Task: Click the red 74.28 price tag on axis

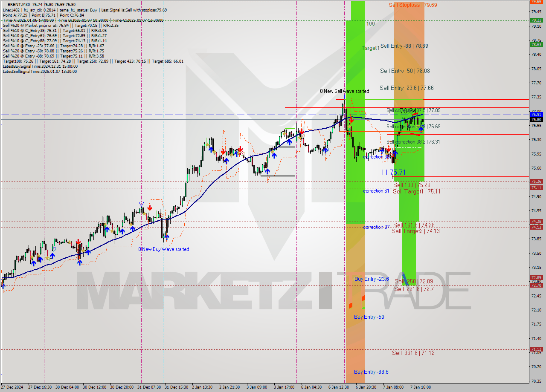Action: pyautogui.click(x=536, y=221)
